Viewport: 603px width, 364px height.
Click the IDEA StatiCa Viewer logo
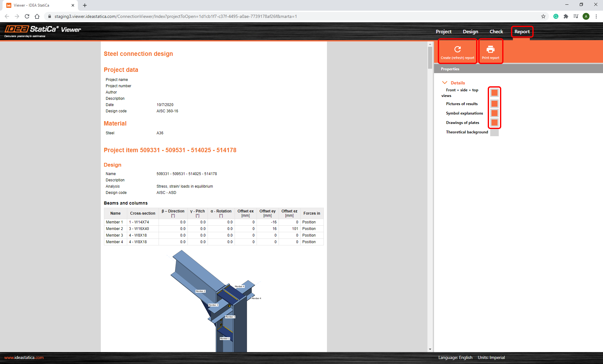[x=43, y=31]
